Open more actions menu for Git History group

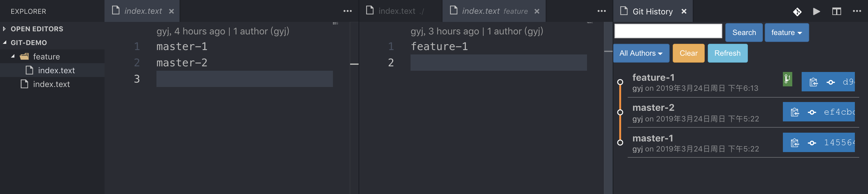[x=856, y=11]
